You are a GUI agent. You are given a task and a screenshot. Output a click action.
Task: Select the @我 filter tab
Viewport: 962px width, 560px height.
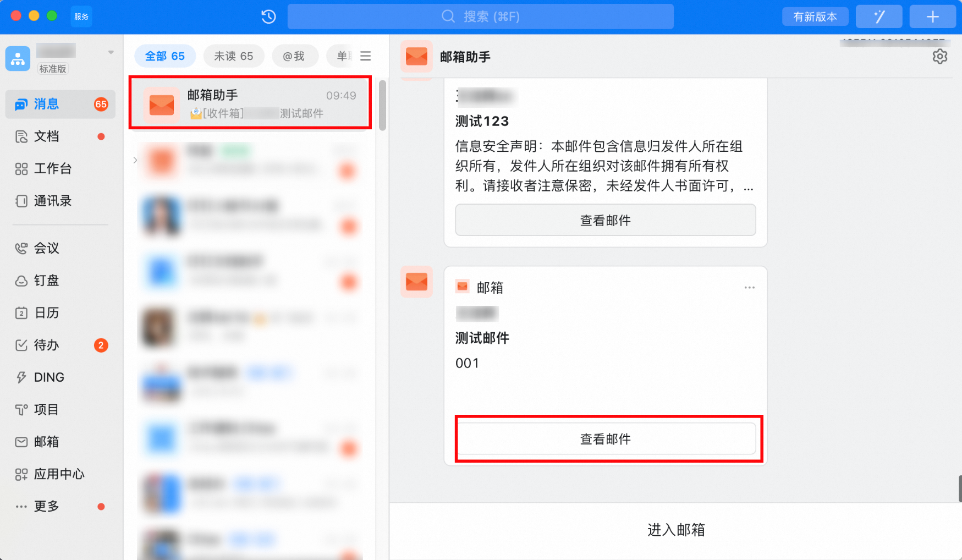(x=295, y=56)
